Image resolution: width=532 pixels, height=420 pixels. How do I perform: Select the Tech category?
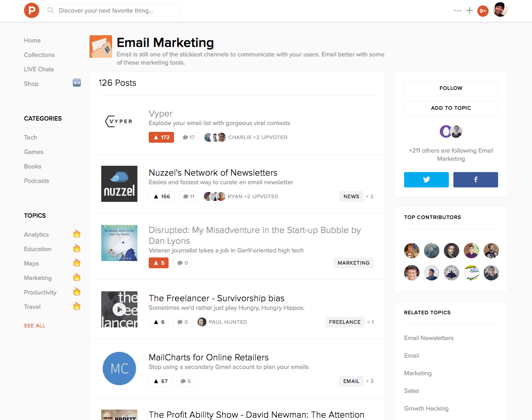(31, 138)
